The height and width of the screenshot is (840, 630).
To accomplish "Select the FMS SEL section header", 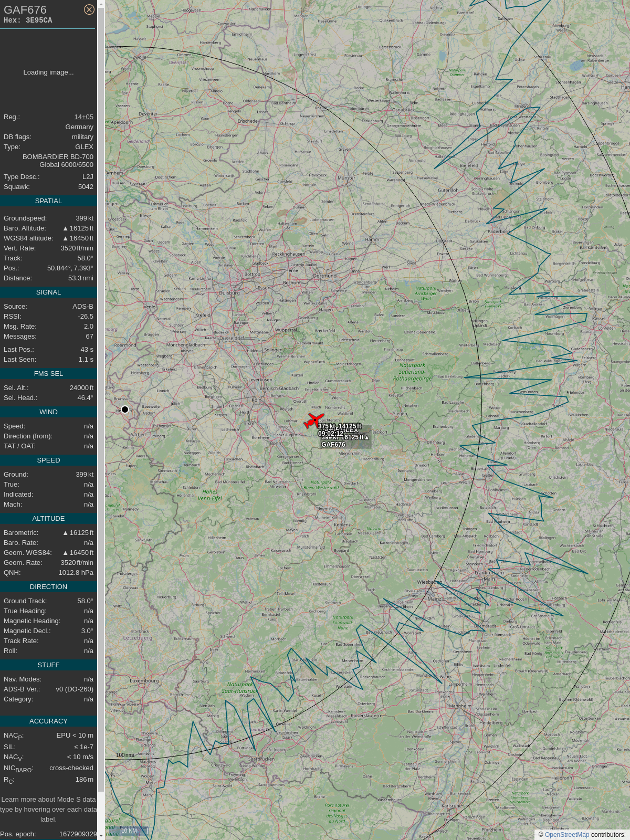I will click(x=48, y=374).
